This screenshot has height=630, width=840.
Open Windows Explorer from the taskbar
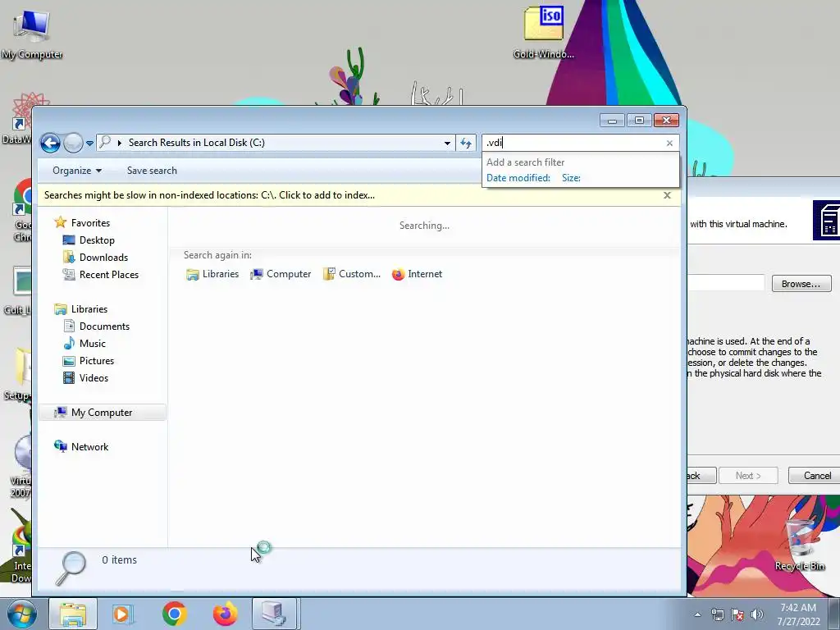tap(73, 614)
